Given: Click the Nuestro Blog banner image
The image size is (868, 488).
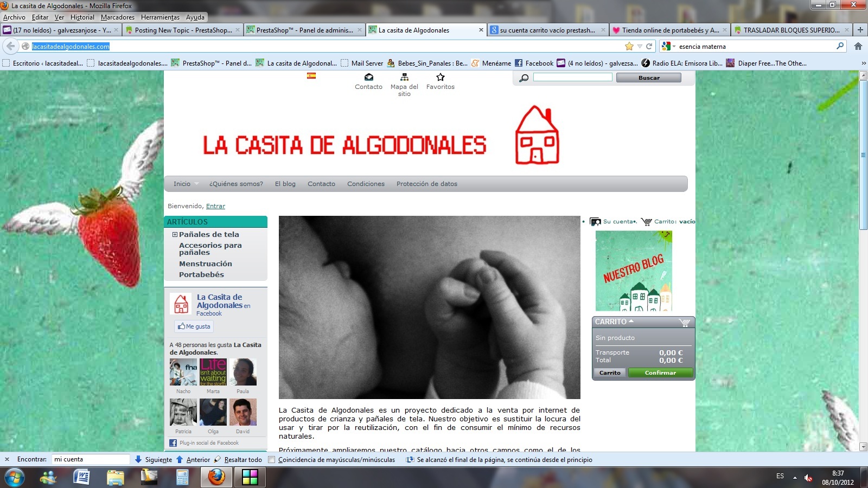Looking at the screenshot, I should pyautogui.click(x=634, y=271).
